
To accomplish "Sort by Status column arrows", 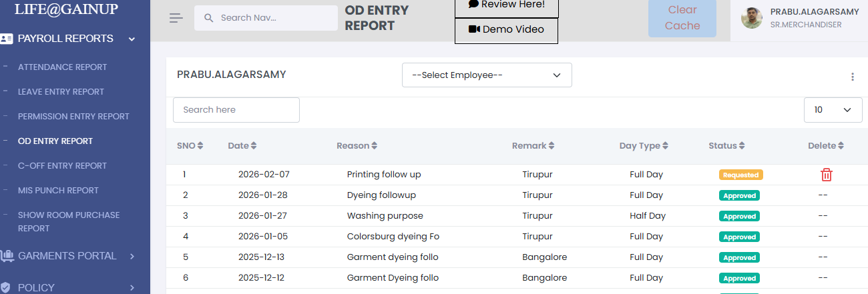I will 742,146.
